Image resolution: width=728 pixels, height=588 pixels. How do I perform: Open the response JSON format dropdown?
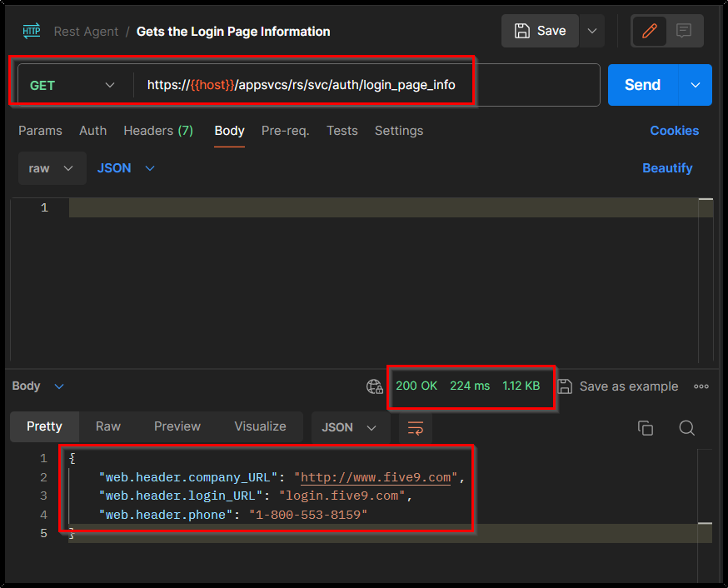pyautogui.click(x=349, y=427)
